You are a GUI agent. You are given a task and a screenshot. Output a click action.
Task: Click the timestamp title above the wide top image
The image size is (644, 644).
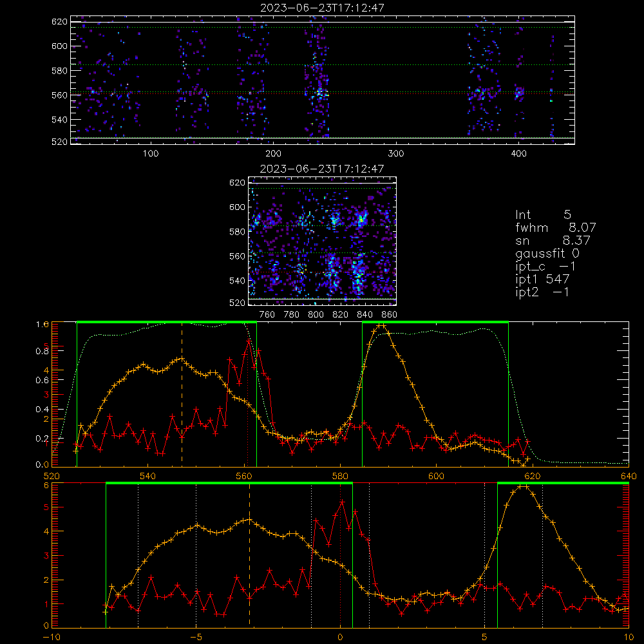(323, 8)
